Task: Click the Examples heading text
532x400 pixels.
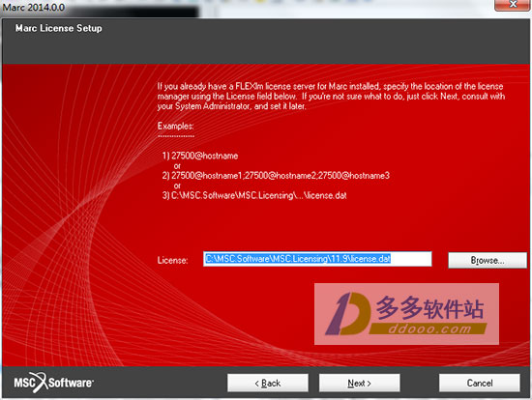Action: pyautogui.click(x=175, y=127)
